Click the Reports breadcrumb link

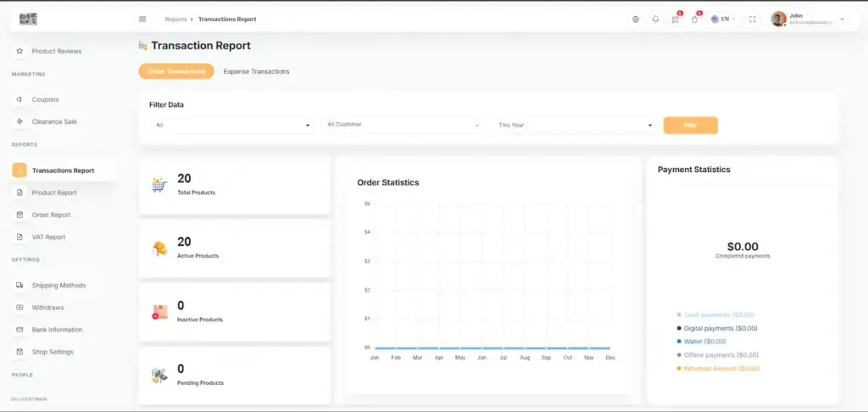click(x=175, y=19)
